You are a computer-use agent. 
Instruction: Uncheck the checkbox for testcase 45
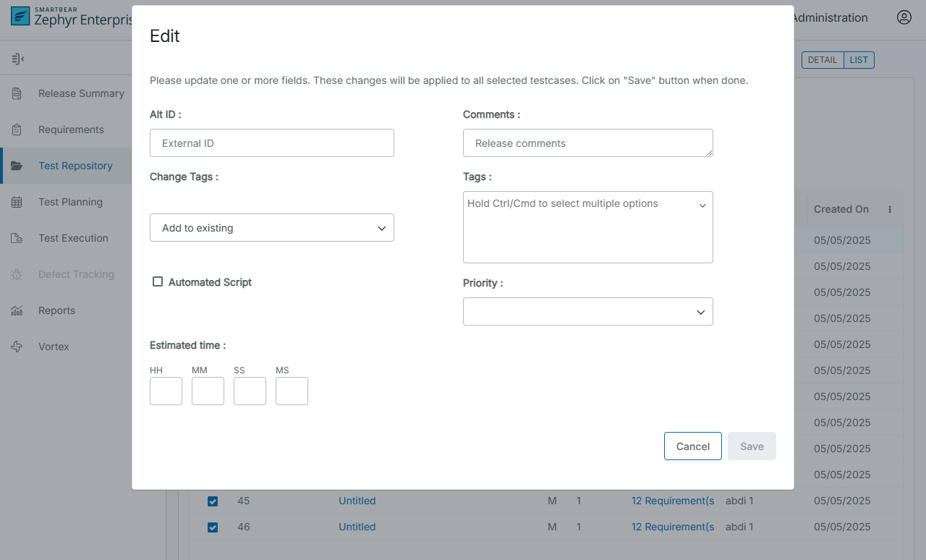pos(213,501)
